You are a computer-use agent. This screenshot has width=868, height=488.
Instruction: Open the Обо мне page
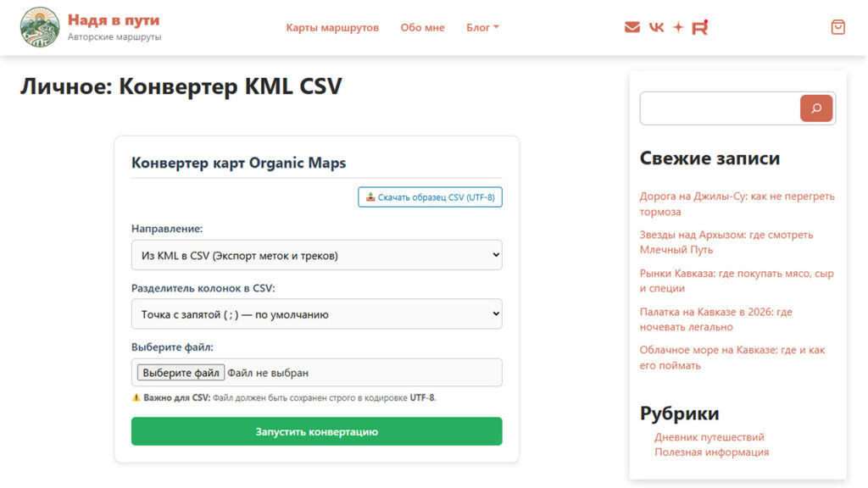click(x=422, y=27)
